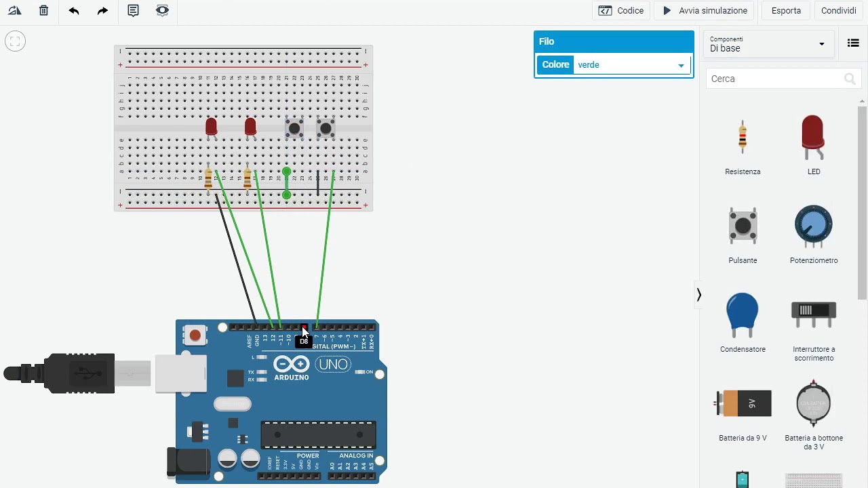868x488 pixels.
Task: Click the left red LED on breadboard
Action: click(x=211, y=127)
